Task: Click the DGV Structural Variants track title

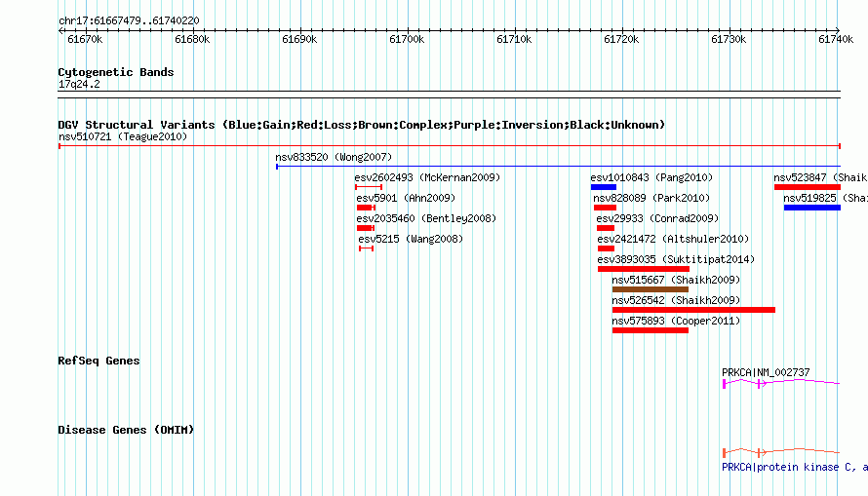Action: click(x=361, y=125)
